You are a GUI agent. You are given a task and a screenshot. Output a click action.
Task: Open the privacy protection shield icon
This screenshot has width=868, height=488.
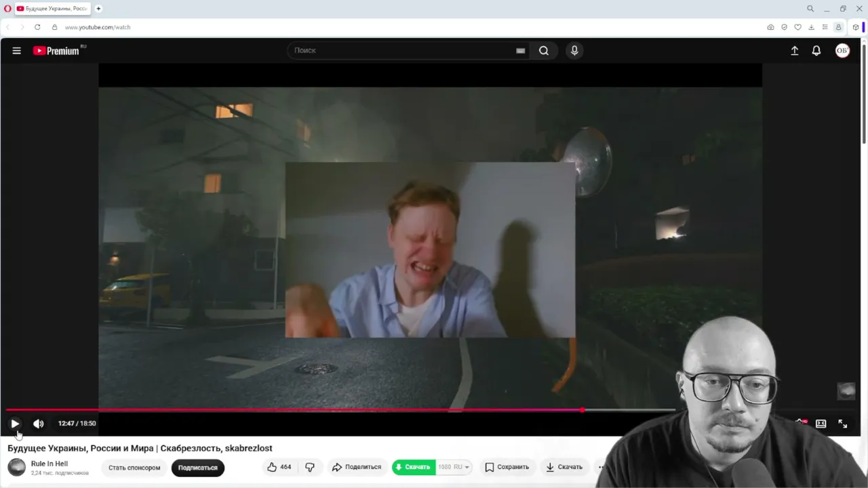pyautogui.click(x=784, y=27)
